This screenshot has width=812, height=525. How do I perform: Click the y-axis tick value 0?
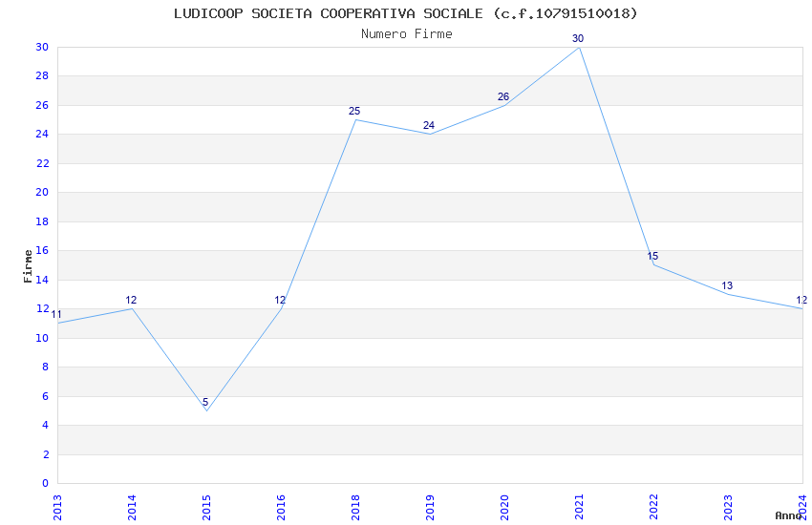coord(46,484)
